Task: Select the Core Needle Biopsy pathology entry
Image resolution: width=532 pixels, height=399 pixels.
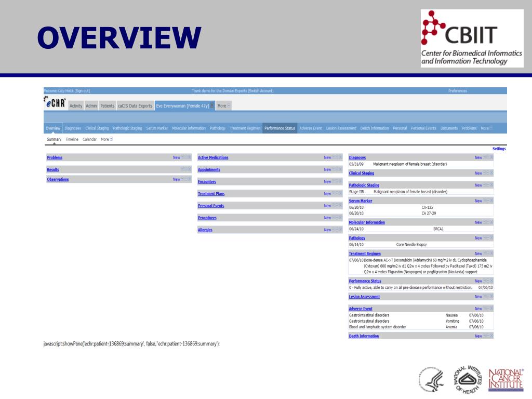Action: pos(421,244)
